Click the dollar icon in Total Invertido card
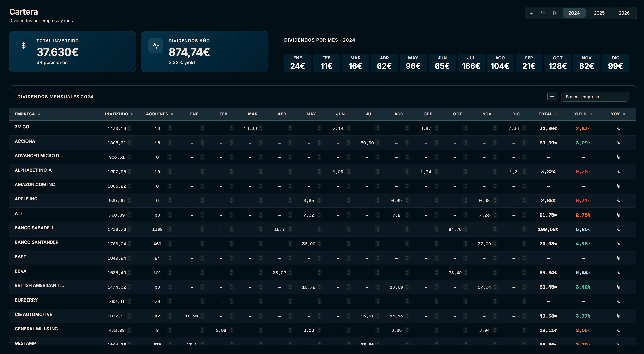The image size is (644, 354). point(23,45)
